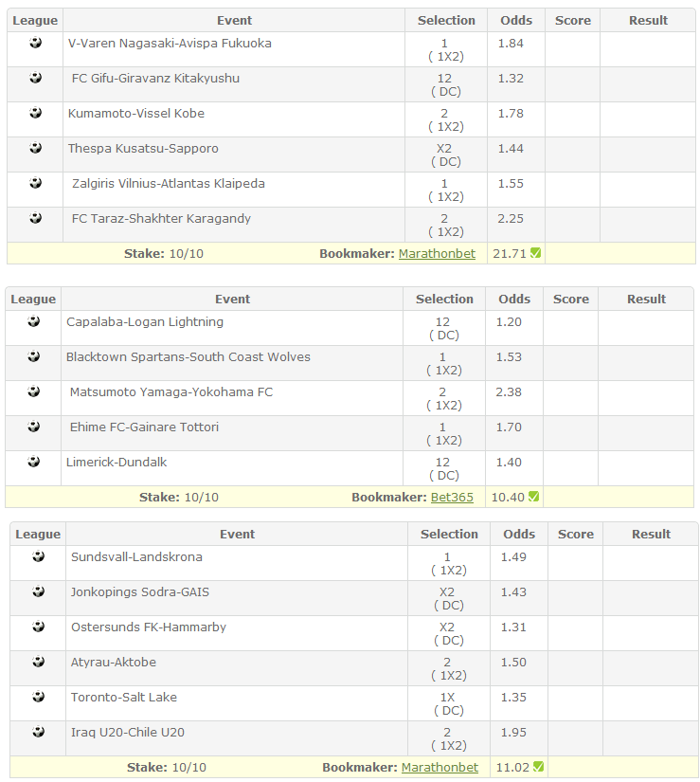Click soccer ball icon beside Sundsvall-Landskrona
Image resolution: width=700 pixels, height=782 pixels.
[x=39, y=556]
